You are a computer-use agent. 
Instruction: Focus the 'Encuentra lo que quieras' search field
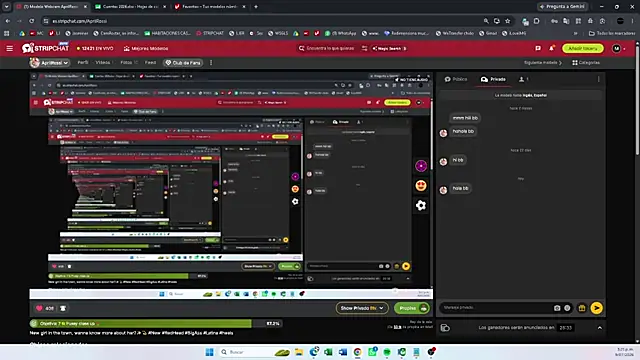coord(330,49)
